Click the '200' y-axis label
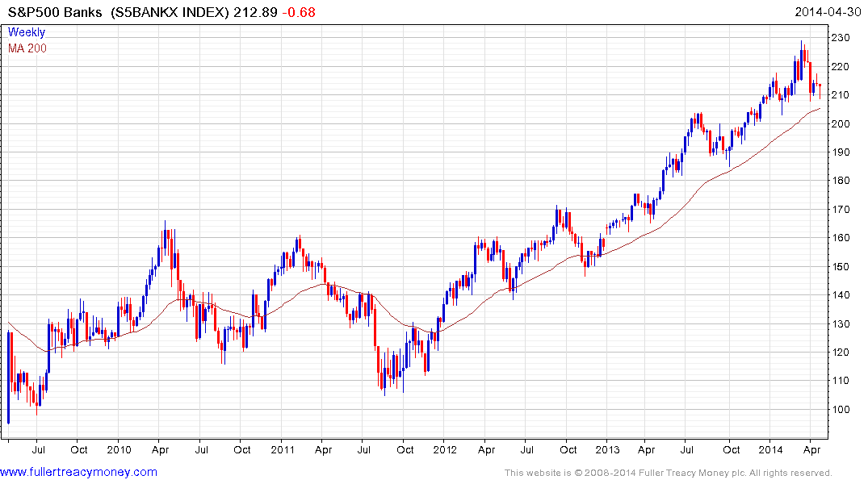 840,123
